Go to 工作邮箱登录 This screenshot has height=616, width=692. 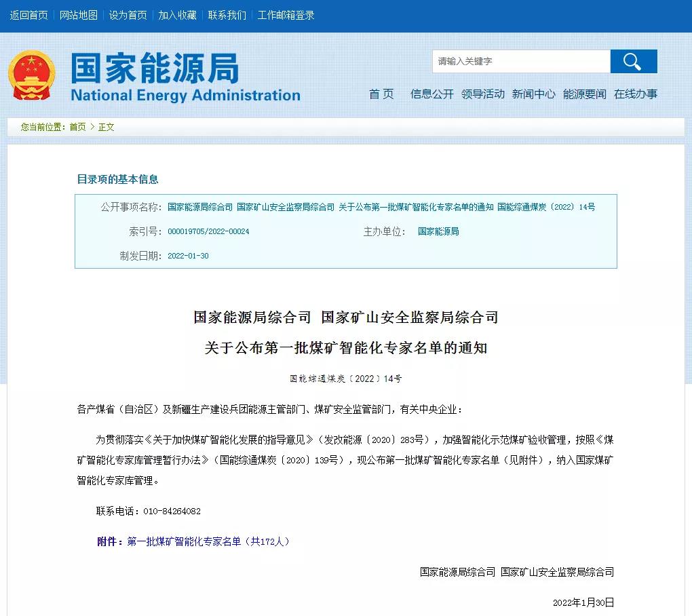[286, 15]
